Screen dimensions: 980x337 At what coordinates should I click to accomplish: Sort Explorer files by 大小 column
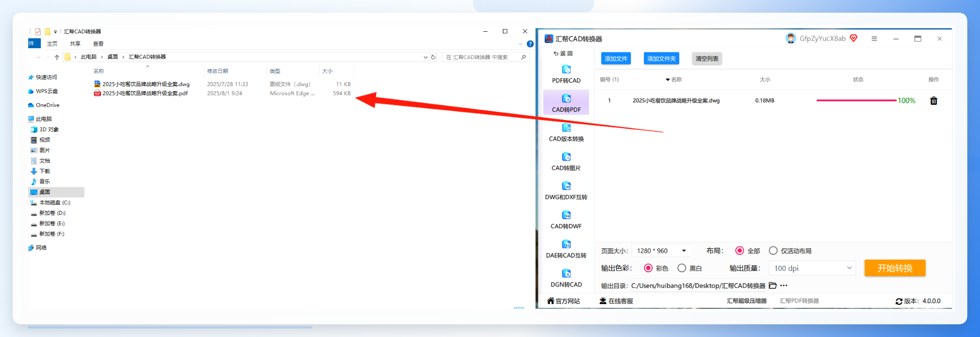coord(327,71)
